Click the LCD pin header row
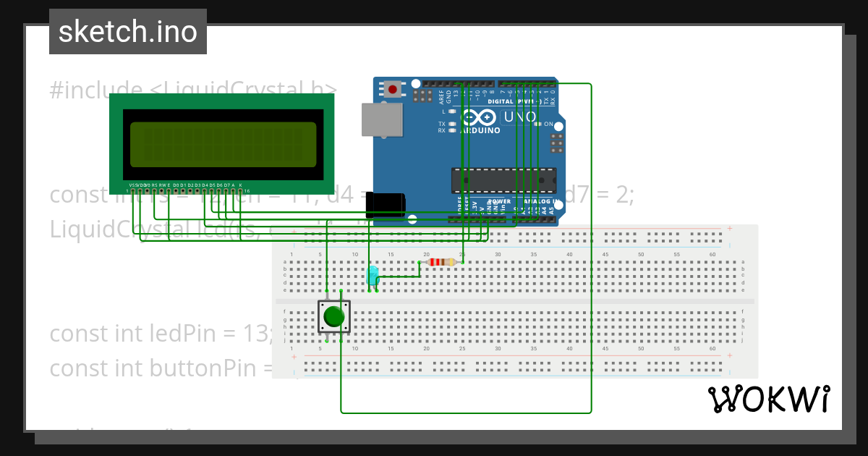The image size is (868, 456). coord(188,191)
